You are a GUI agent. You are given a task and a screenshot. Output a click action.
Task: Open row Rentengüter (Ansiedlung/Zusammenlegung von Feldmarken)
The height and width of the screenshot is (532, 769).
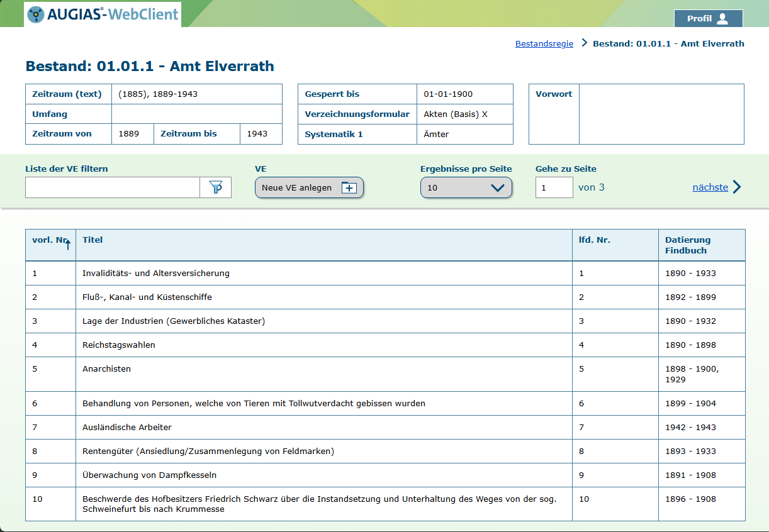[385, 452]
